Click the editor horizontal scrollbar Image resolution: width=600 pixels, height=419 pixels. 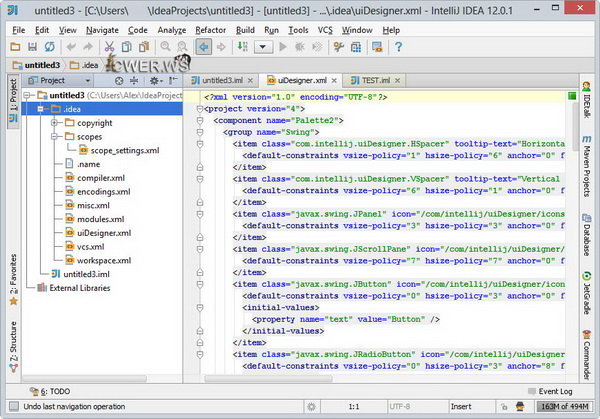[x=269, y=379]
